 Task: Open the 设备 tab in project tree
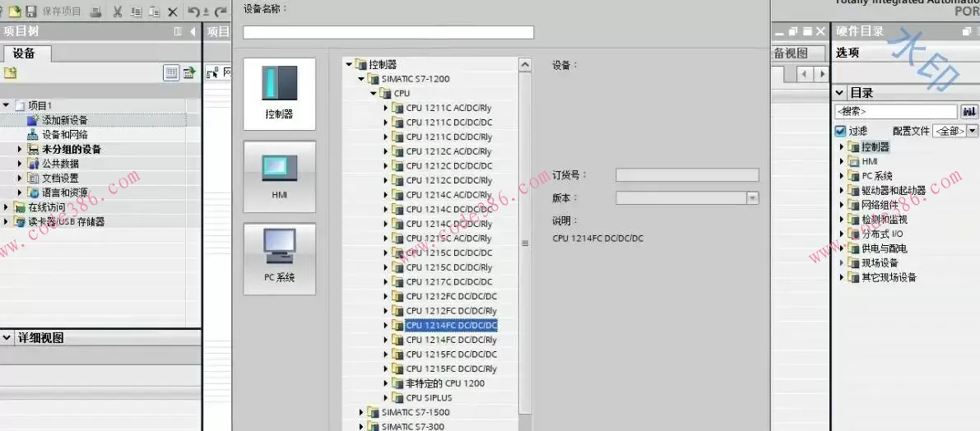25,53
